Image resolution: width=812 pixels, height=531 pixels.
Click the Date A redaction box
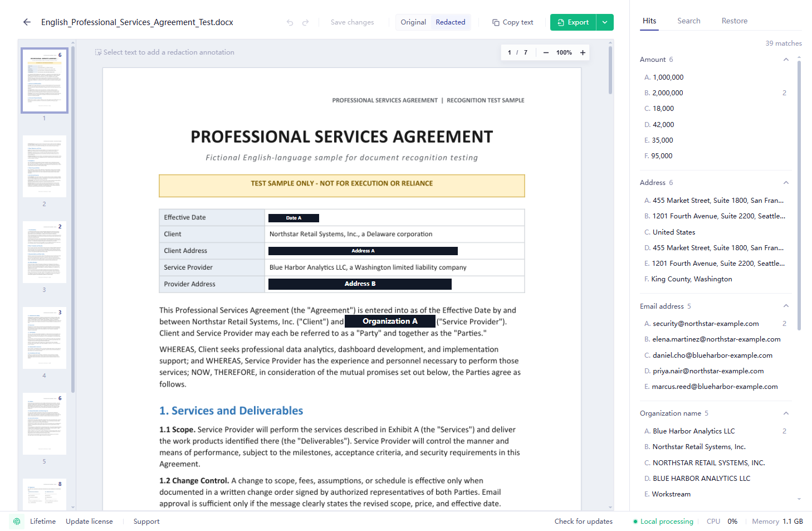tap(294, 218)
